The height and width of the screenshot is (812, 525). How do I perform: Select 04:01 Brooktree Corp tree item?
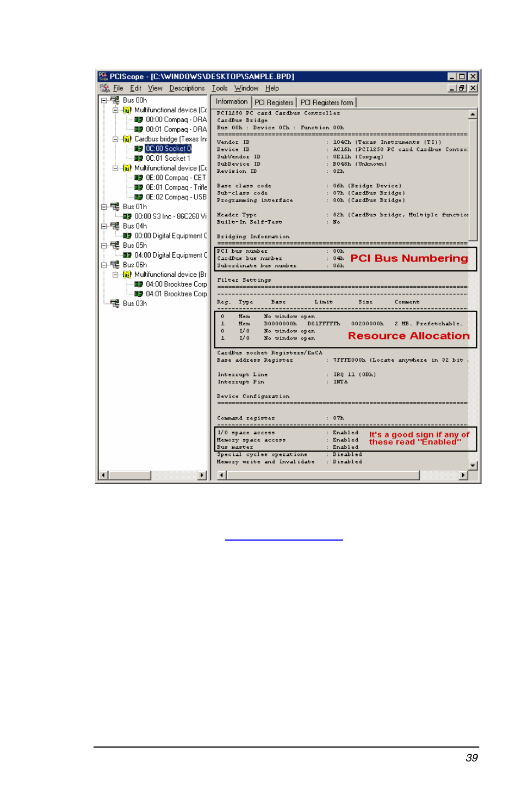(176, 294)
